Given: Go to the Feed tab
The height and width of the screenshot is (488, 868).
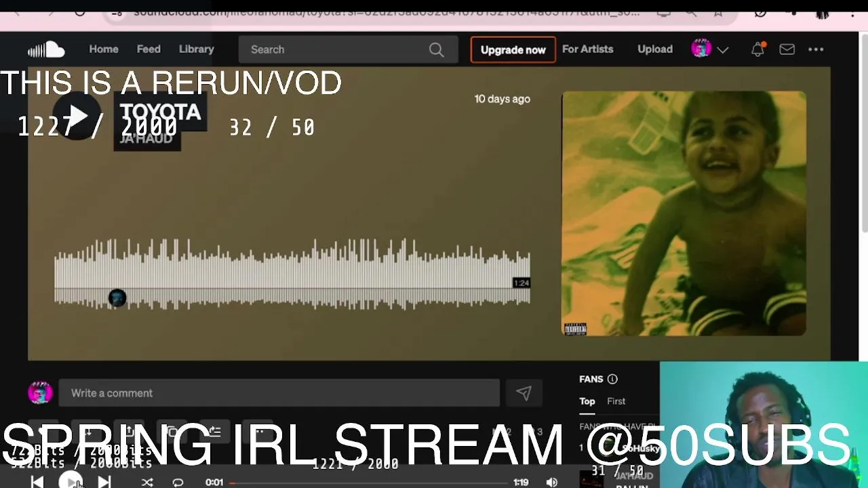Looking at the screenshot, I should point(149,49).
